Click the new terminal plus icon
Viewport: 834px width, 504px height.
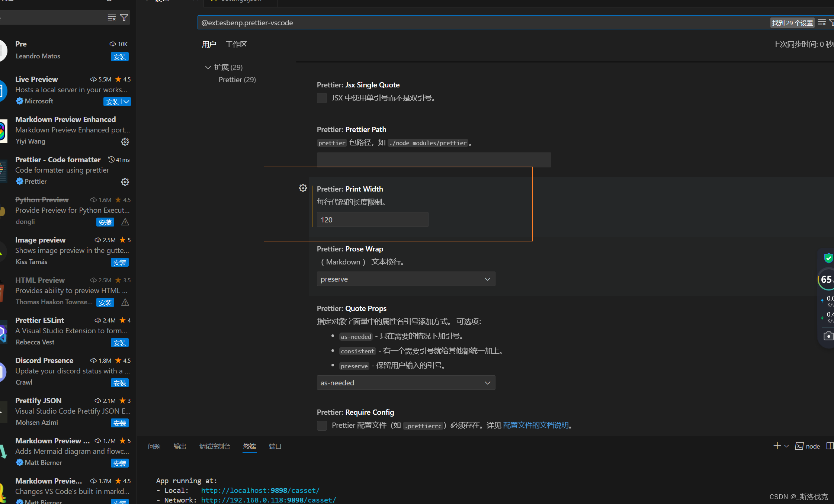pos(777,446)
